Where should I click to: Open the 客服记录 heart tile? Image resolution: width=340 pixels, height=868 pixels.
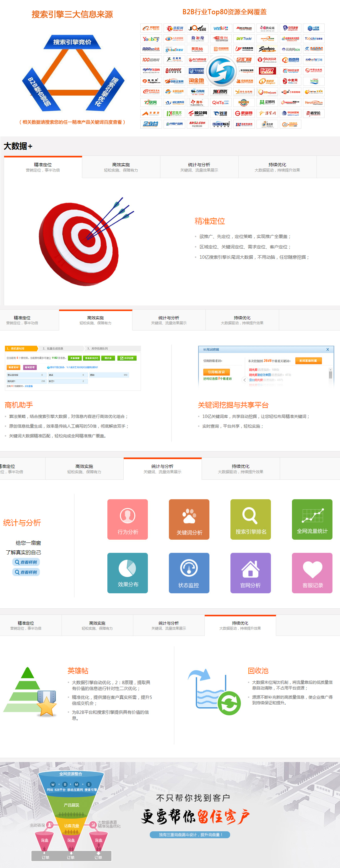click(x=312, y=573)
